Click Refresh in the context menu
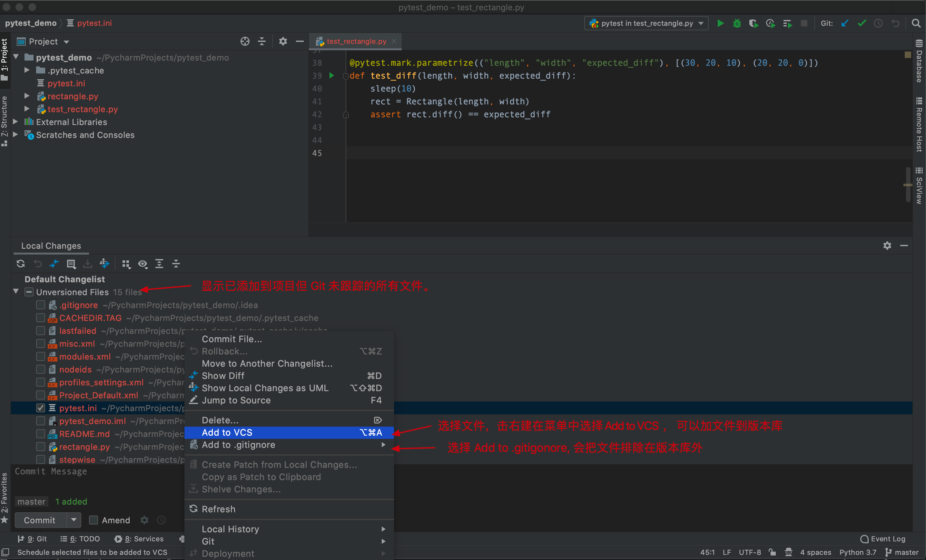 click(289, 509)
